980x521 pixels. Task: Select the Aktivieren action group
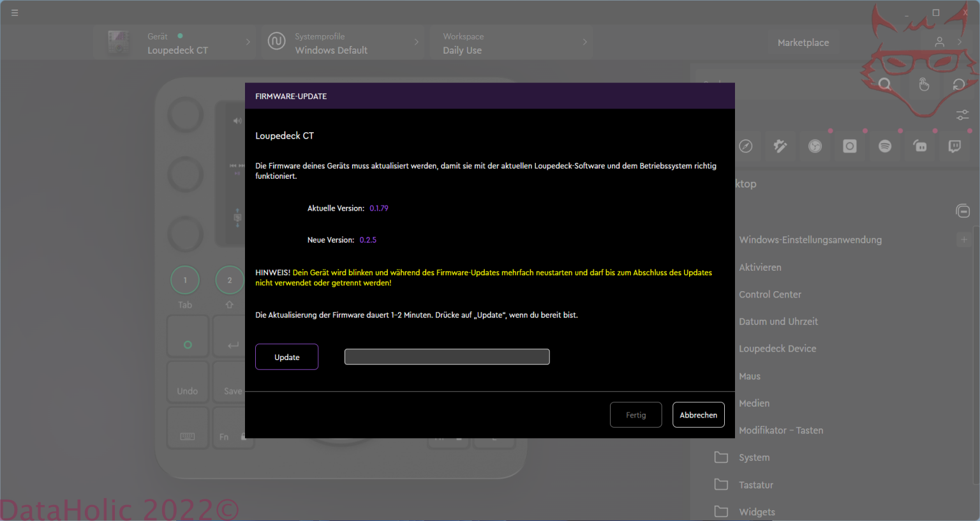click(x=760, y=268)
